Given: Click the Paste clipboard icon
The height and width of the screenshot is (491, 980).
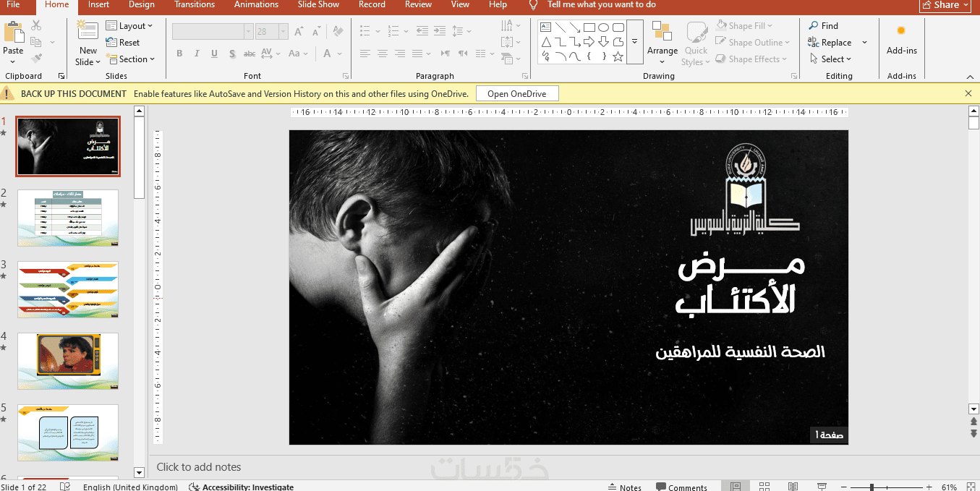Looking at the screenshot, I should (14, 33).
